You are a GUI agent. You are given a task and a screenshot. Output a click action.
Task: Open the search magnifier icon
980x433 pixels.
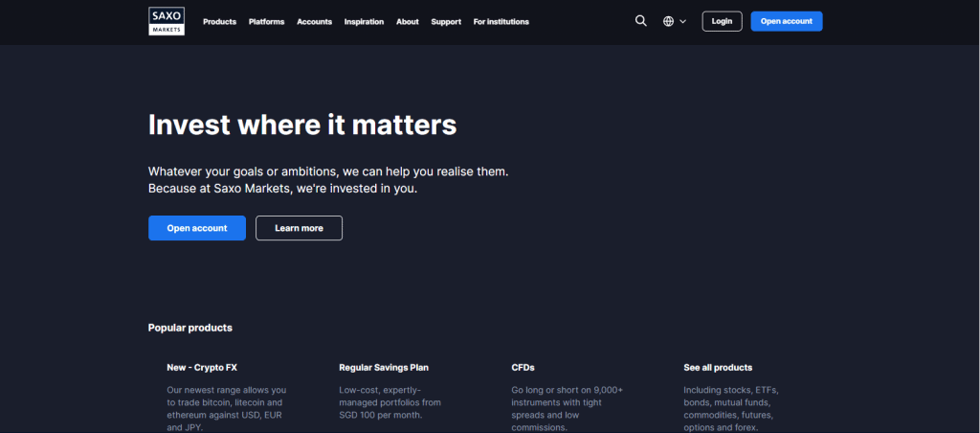point(640,21)
